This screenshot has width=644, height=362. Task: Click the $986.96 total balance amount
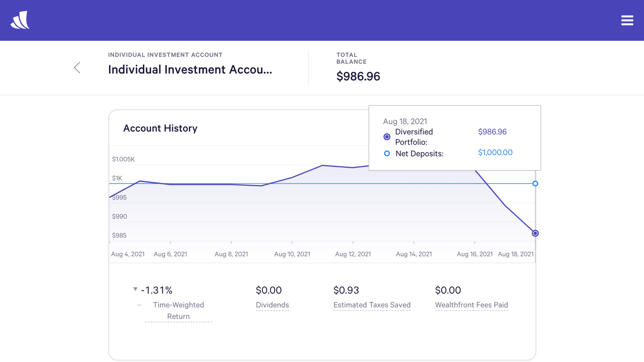click(x=358, y=76)
